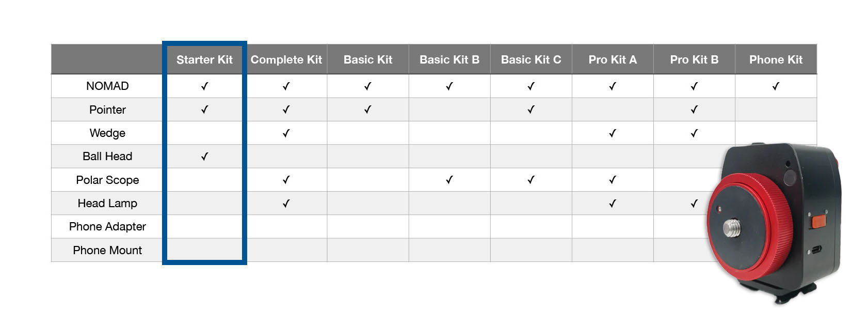Select the Complete Kit column header
Image resolution: width=868 pixels, height=310 pixels.
click(x=286, y=60)
